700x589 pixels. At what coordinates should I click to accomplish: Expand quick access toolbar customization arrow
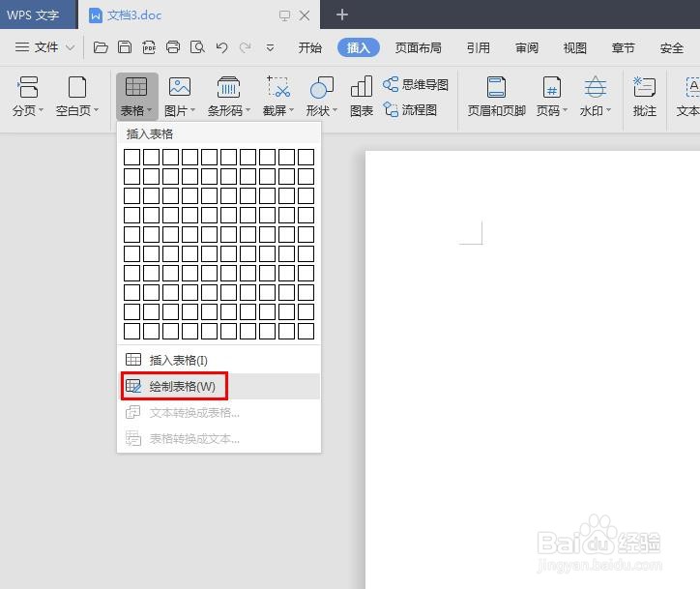coord(270,47)
